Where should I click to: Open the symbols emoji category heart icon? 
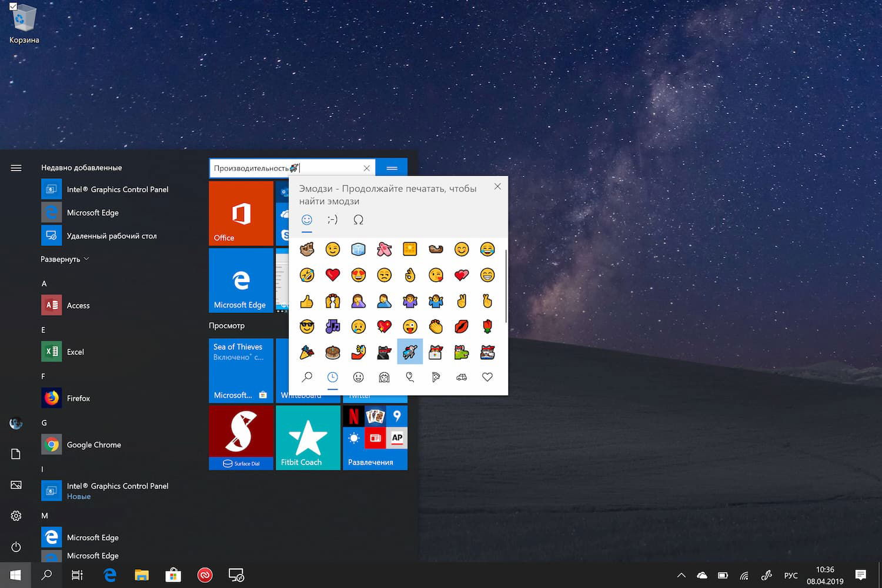pyautogui.click(x=487, y=377)
